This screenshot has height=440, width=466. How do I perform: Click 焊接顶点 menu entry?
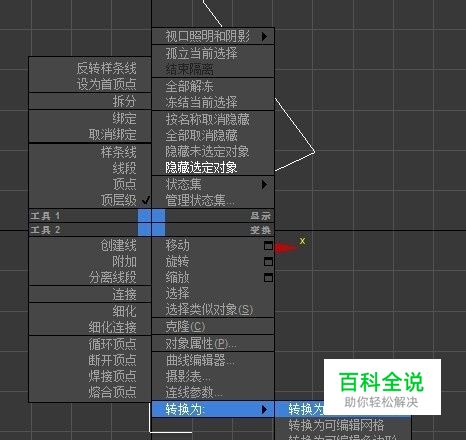pyautogui.click(x=112, y=376)
